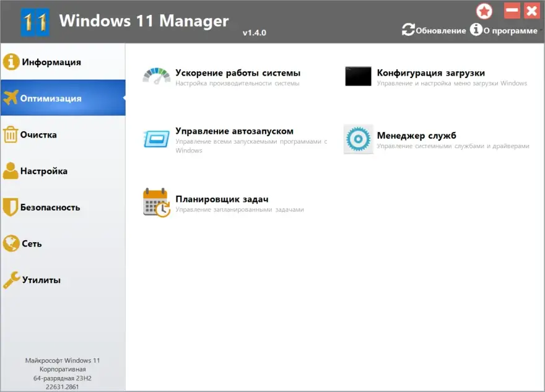
Task: Minimize the Windows 11 Manager window
Action: click(x=512, y=11)
